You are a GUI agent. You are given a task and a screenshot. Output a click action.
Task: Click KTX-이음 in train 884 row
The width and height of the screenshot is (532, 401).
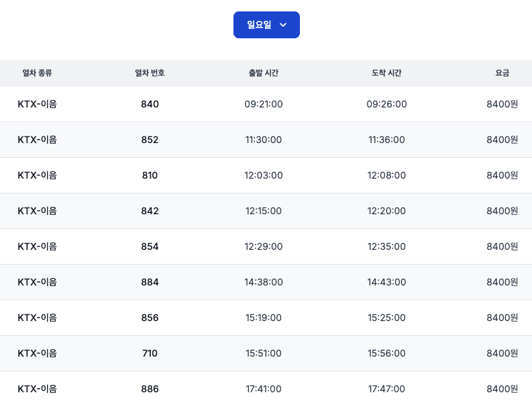pos(37,282)
